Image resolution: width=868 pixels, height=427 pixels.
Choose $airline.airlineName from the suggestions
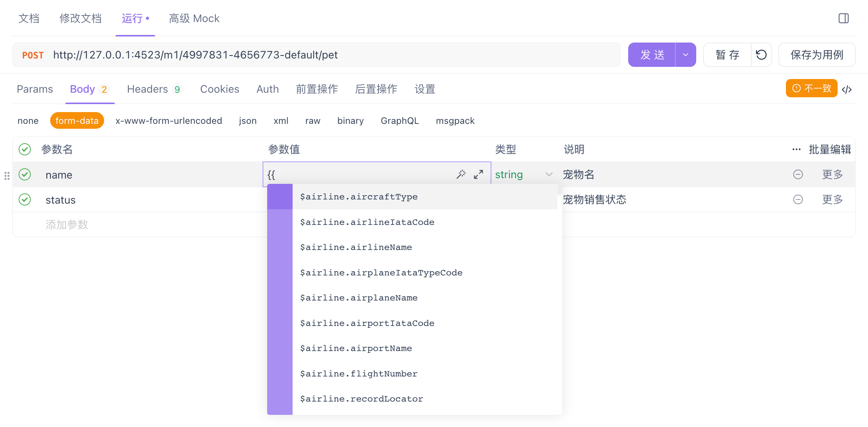click(x=356, y=247)
